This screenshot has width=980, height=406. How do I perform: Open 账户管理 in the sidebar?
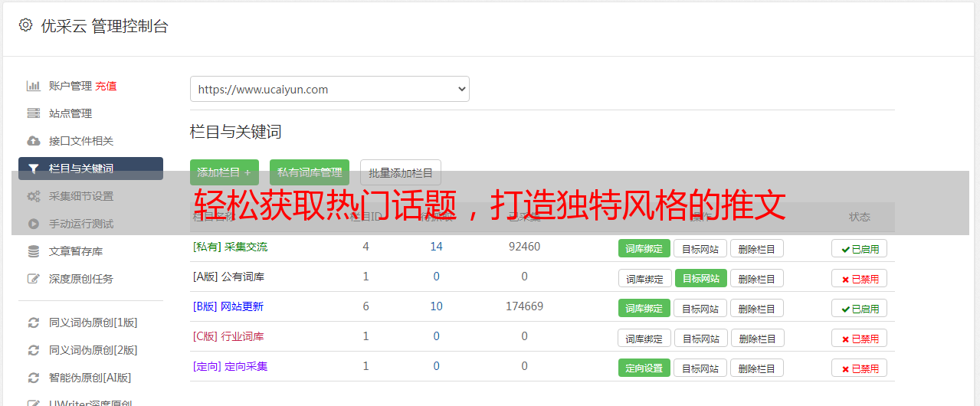(70, 86)
